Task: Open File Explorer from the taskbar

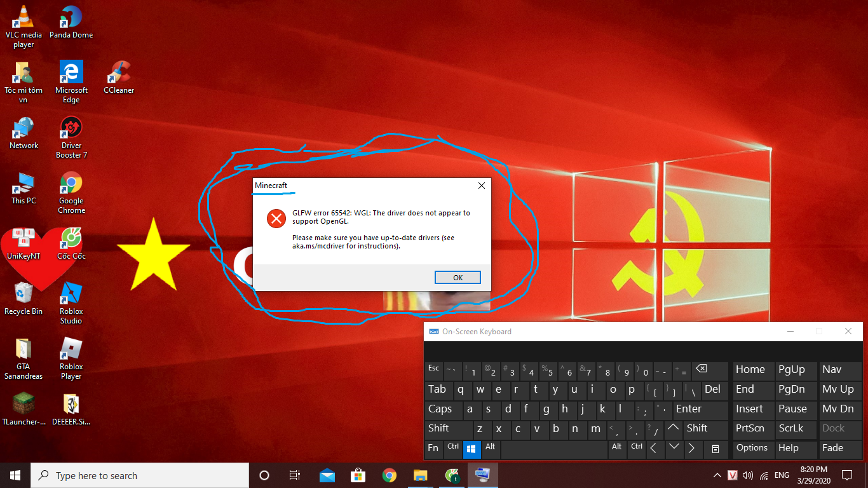Action: 421,475
